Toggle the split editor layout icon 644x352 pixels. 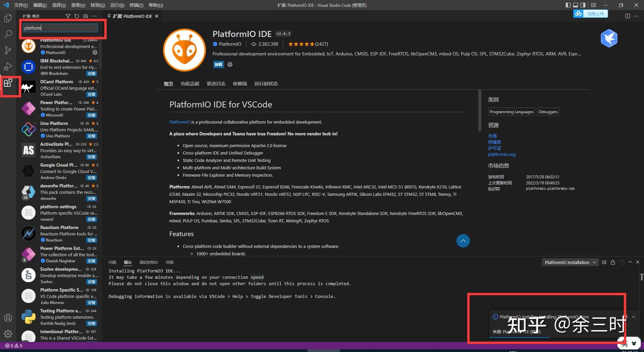pos(627,16)
